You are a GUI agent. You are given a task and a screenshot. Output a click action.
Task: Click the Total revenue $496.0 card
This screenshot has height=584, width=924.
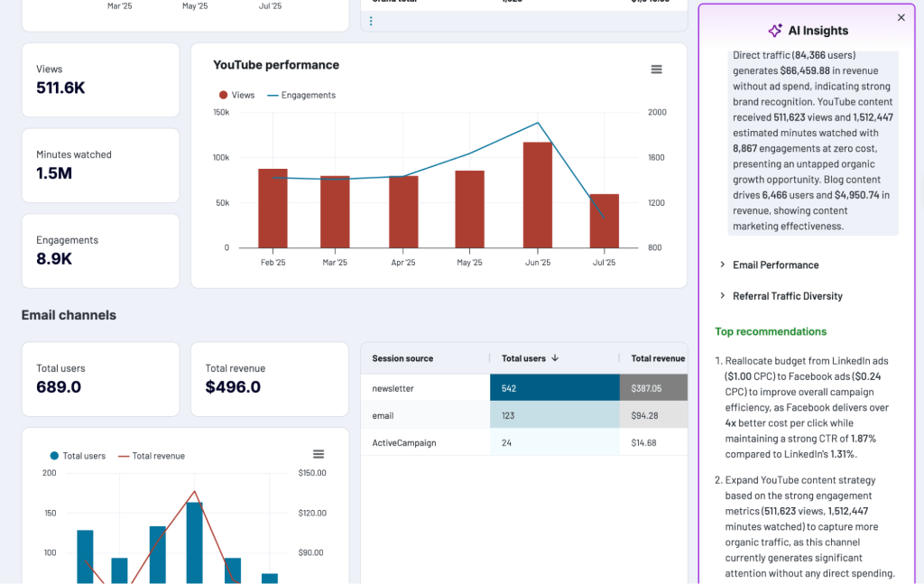270,379
